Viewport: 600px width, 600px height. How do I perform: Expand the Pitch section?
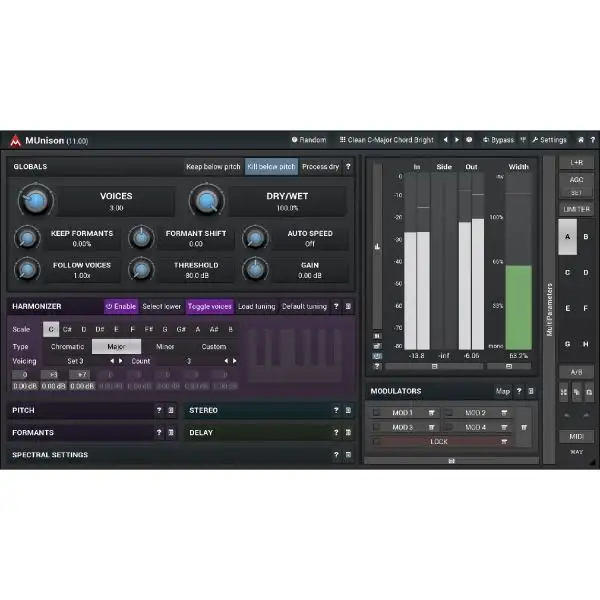[x=24, y=410]
